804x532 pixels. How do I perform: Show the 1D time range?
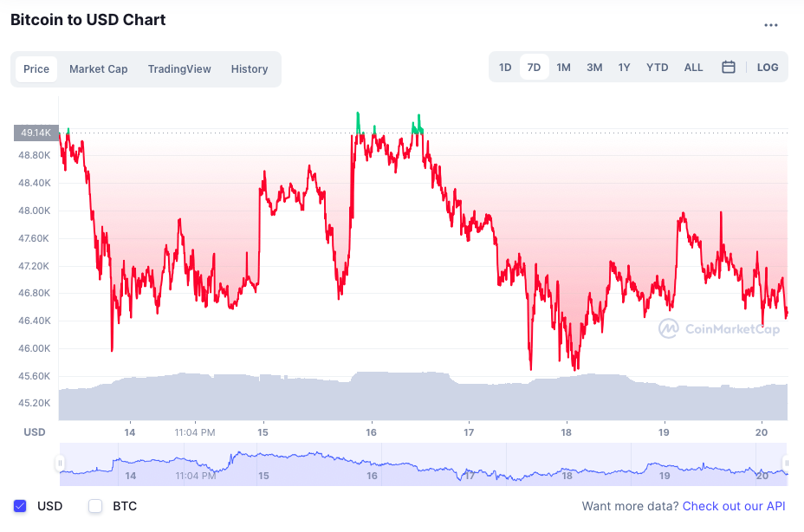[505, 68]
